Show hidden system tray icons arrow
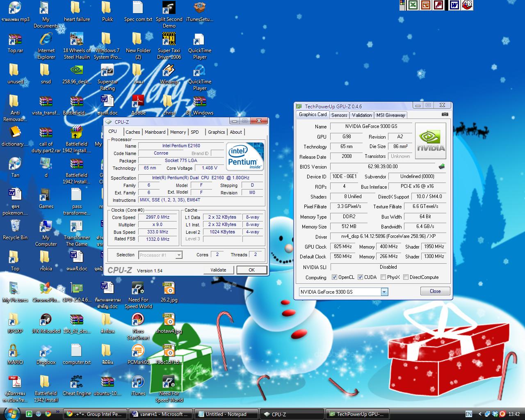525x420 pixels. point(480,414)
